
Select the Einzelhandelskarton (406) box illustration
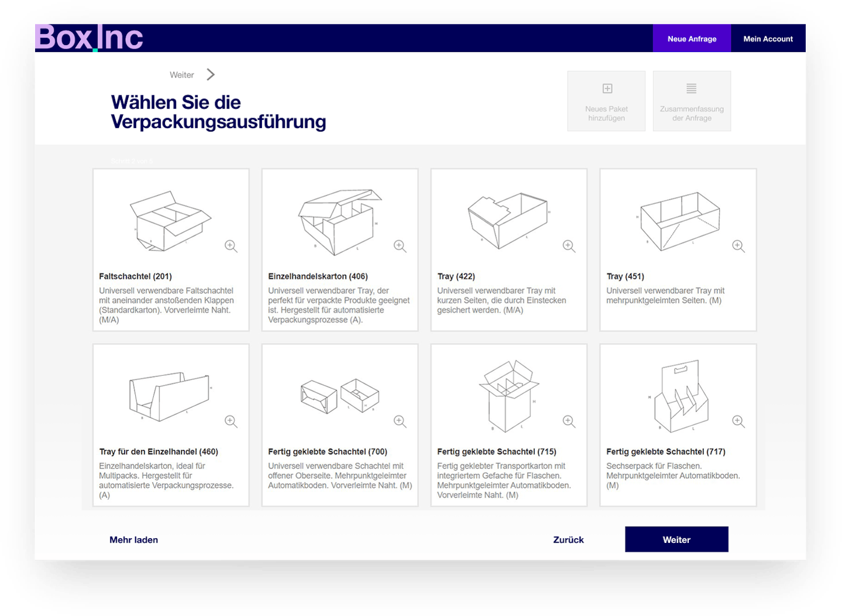coord(340,222)
